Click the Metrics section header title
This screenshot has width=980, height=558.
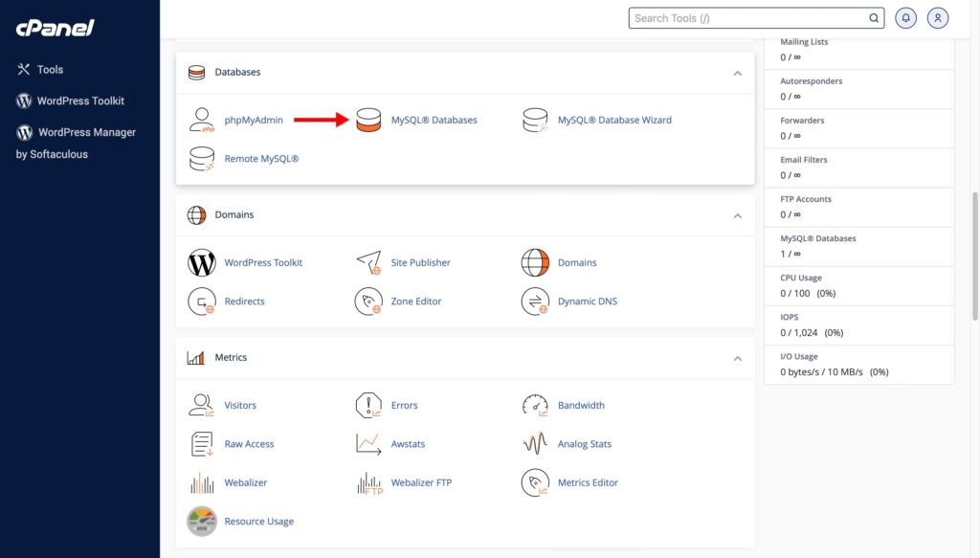tap(231, 357)
